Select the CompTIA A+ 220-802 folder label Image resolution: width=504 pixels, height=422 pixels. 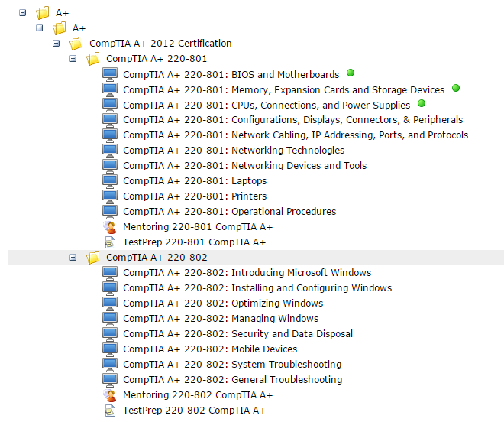point(157,257)
